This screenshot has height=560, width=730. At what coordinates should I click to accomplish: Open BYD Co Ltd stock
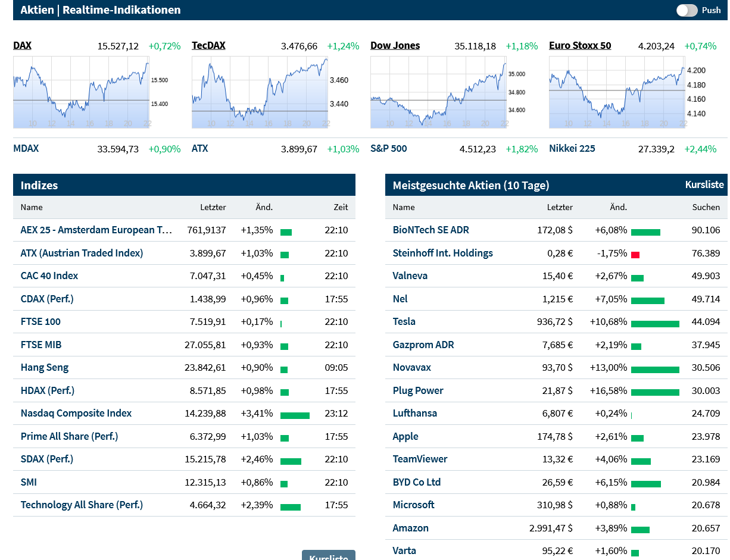417,483
